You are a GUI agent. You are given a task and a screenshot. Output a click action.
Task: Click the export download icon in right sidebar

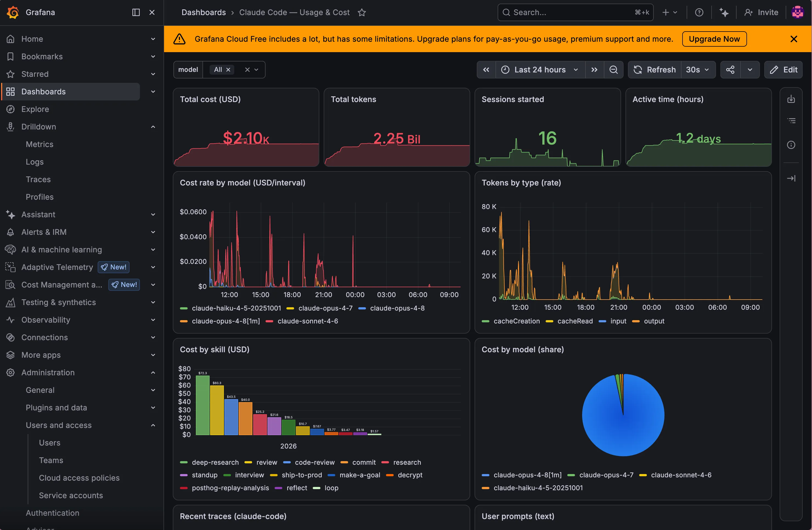coord(791,99)
